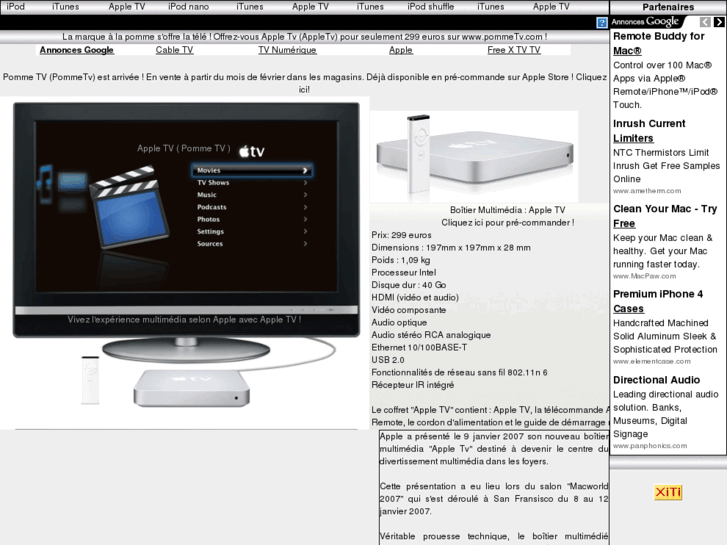Open the iPod shuffle menu item

(431, 6)
